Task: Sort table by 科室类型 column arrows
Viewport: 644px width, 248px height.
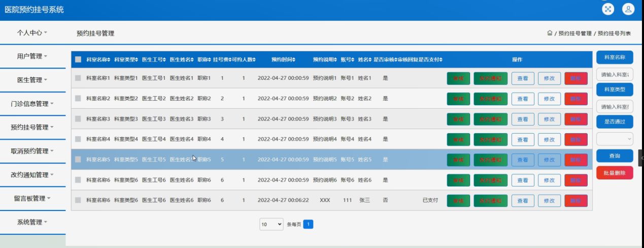Action: (137, 59)
